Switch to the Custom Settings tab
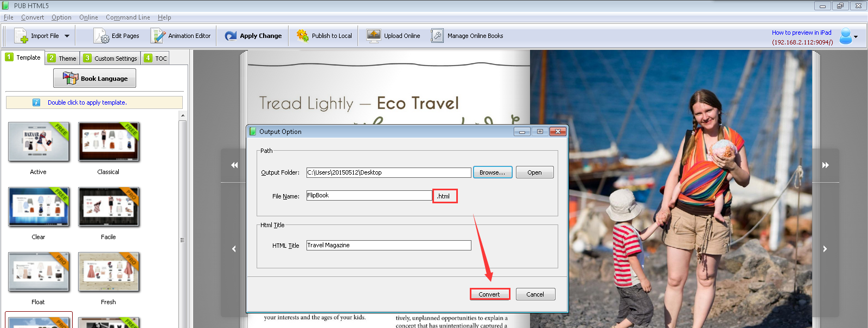This screenshot has width=868, height=328. point(110,58)
